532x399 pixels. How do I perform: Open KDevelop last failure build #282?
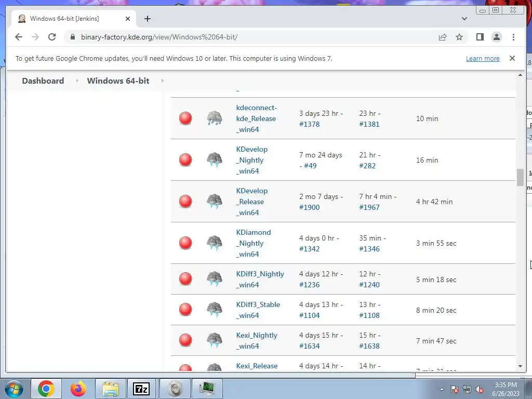click(x=367, y=166)
